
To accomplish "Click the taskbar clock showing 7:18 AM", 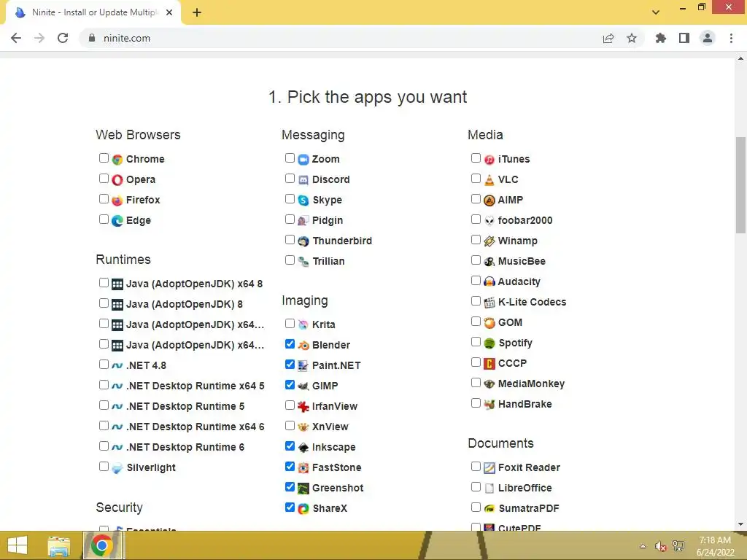I will tap(715, 546).
